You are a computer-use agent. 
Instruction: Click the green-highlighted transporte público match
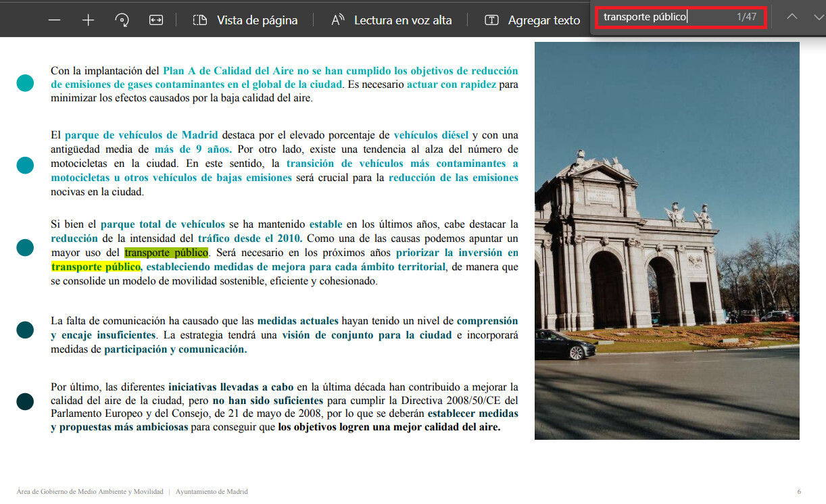tap(166, 253)
